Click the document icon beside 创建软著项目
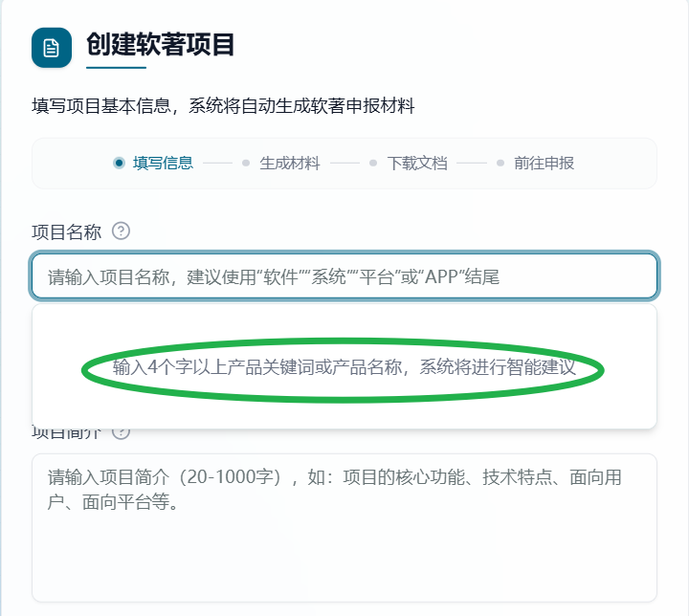689x616 pixels. (52, 48)
